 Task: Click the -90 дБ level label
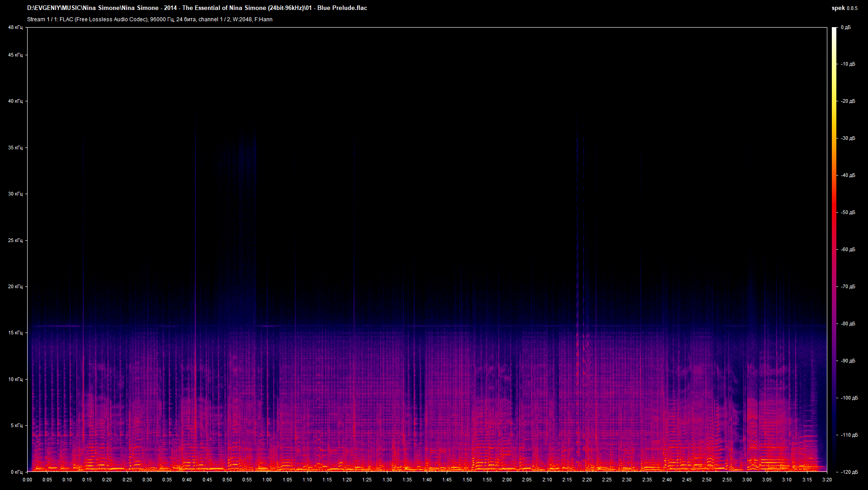(848, 361)
